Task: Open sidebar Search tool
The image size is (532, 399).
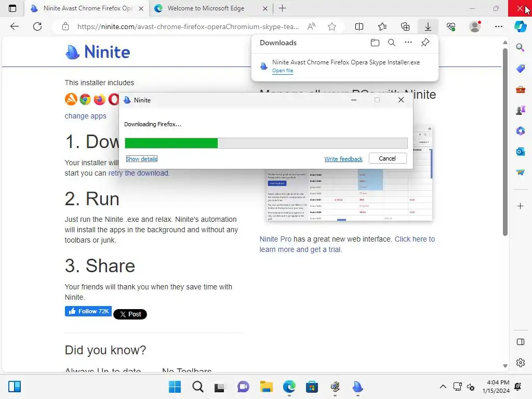Action: [520, 47]
